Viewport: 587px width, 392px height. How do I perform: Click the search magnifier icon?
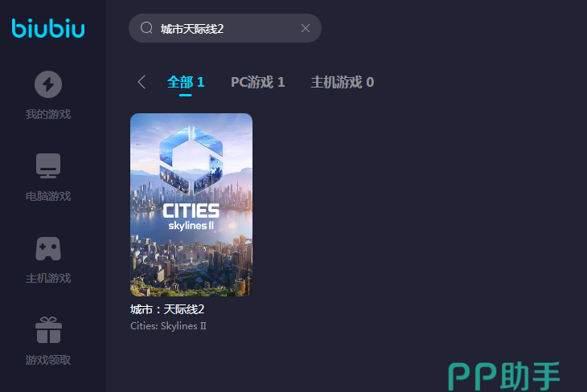[146, 27]
